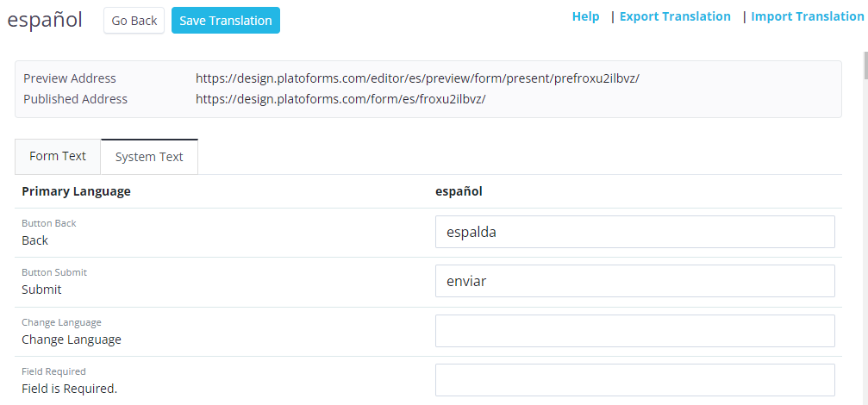Focus the field containing "espalda"
Screen dimensions: 868x405
(x=634, y=232)
